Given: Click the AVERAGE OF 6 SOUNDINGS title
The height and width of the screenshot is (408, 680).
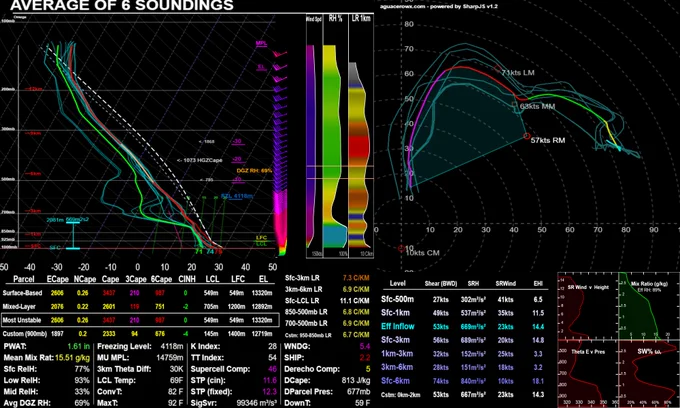Looking at the screenshot, I should [121, 5].
